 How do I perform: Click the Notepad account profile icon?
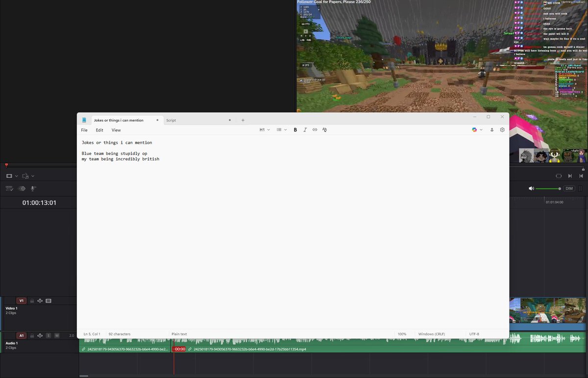[x=492, y=130]
